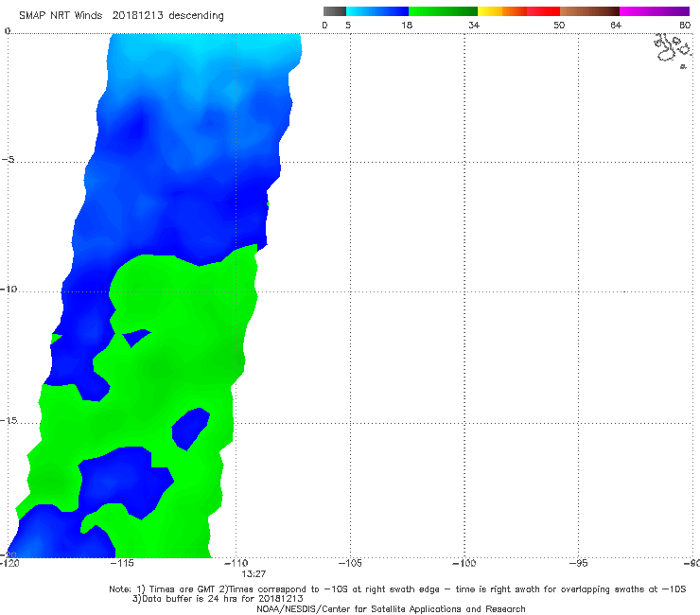Click the color bar label '64'
700x615 pixels.
pyautogui.click(x=616, y=26)
